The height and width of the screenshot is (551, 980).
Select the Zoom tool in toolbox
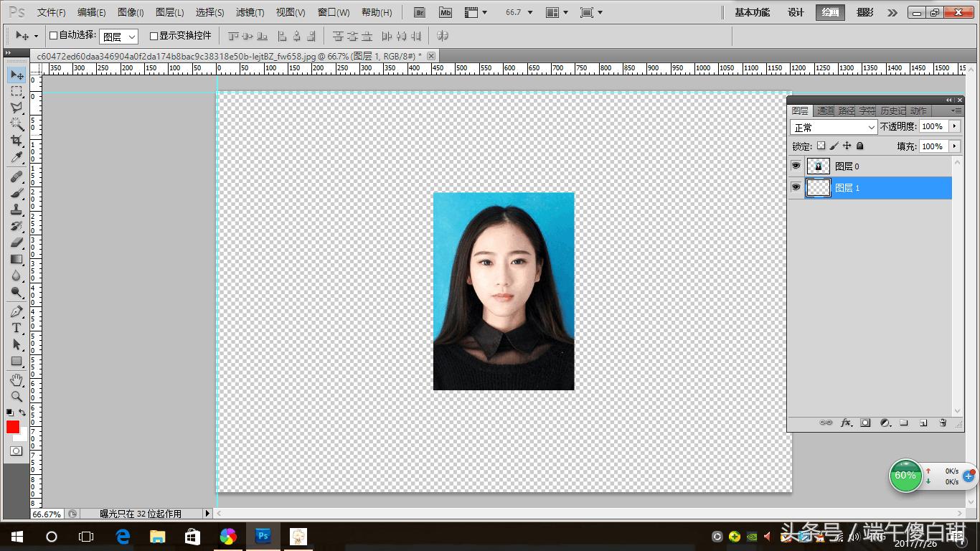pyautogui.click(x=16, y=396)
